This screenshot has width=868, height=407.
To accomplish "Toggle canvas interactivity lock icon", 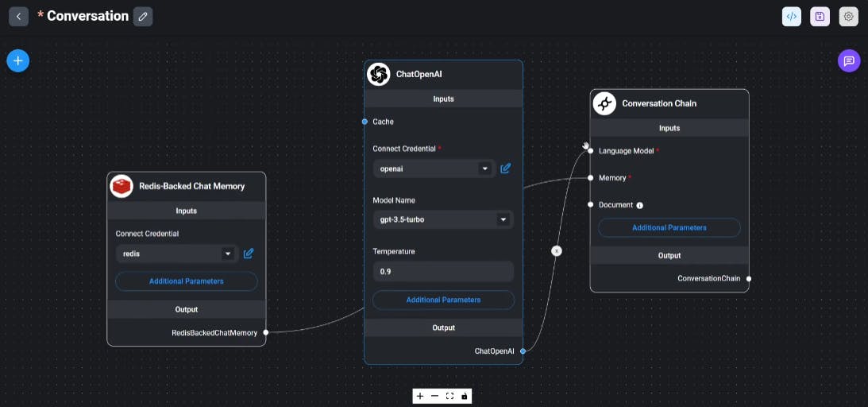I will (x=465, y=396).
